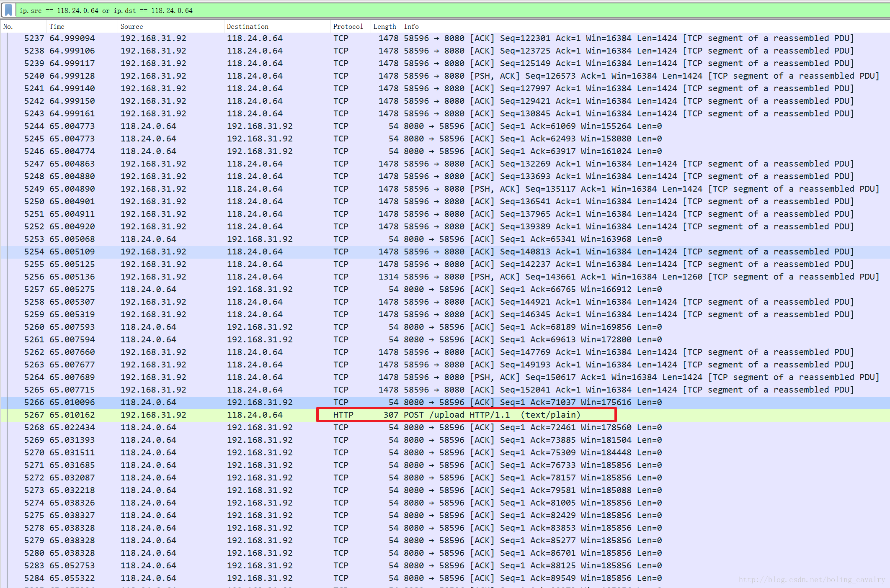Select packet 5275 Ack=82429

point(445,515)
